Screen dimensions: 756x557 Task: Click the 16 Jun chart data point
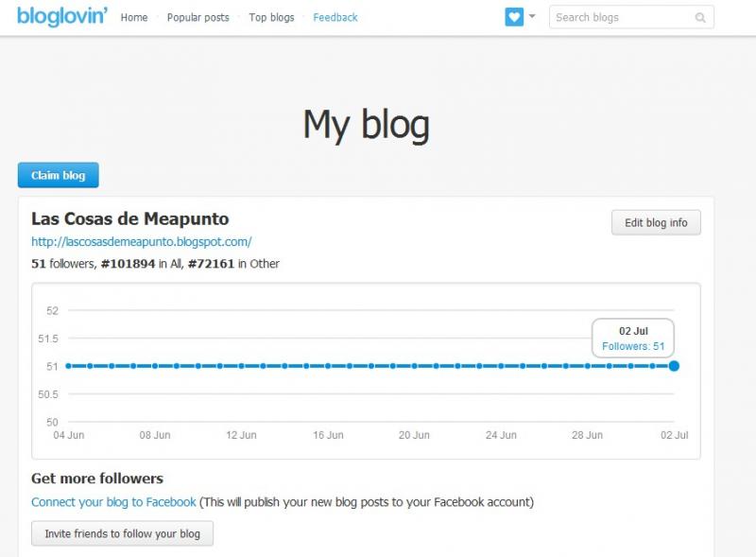click(x=328, y=366)
